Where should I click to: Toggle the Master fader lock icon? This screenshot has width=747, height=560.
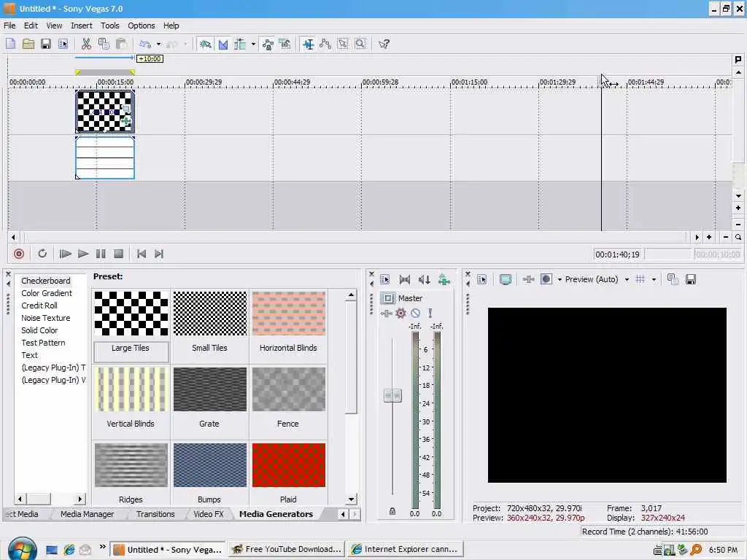coord(392,511)
